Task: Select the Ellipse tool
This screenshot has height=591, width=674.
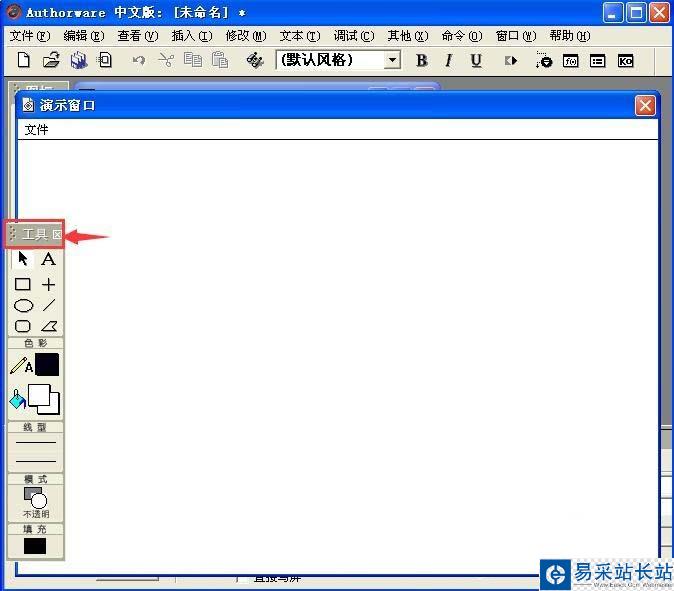Action: pyautogui.click(x=24, y=306)
